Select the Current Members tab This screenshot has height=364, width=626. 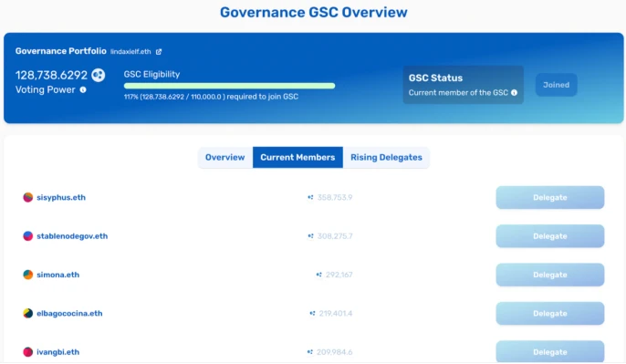[x=297, y=158]
